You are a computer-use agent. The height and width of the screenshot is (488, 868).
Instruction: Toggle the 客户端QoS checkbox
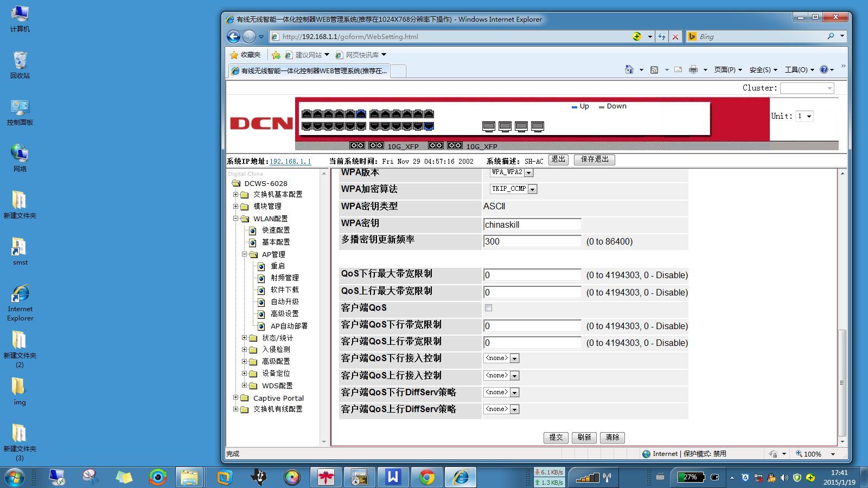pyautogui.click(x=489, y=308)
